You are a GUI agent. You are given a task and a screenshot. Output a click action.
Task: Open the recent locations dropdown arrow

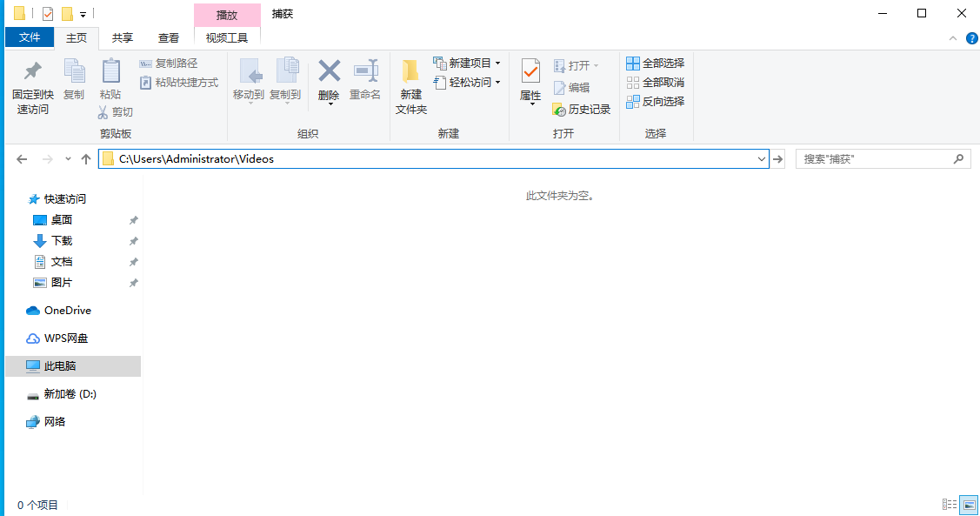(x=68, y=159)
